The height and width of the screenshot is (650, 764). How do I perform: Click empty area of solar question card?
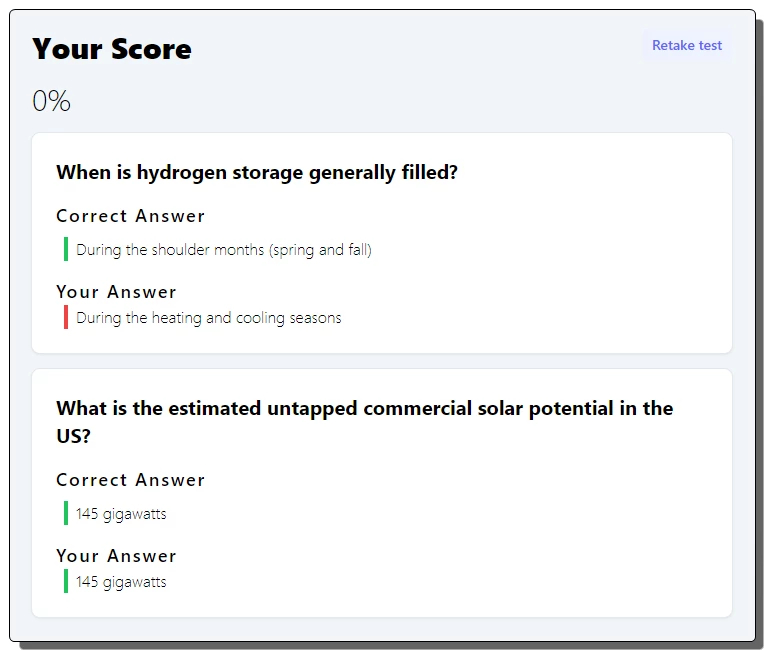click(487, 536)
